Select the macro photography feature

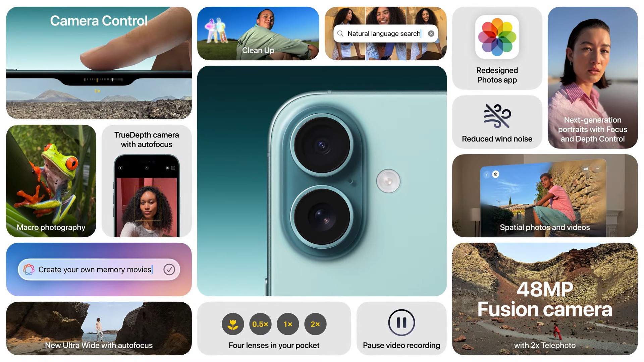click(51, 181)
